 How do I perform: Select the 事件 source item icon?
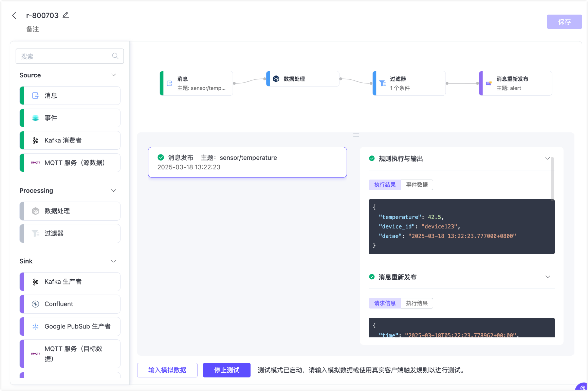35,118
